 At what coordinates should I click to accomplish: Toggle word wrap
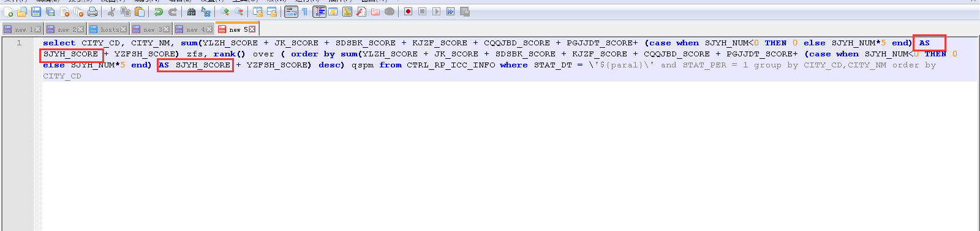click(291, 12)
